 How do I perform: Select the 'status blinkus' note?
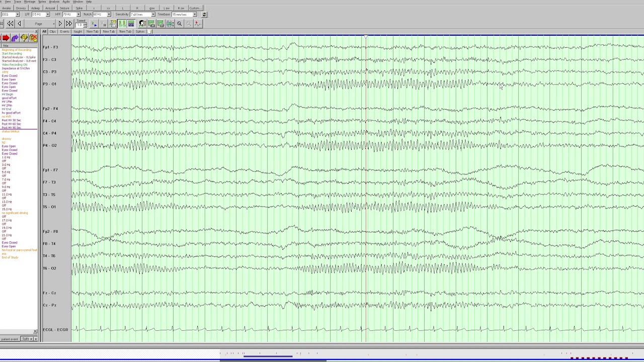click(x=10, y=131)
